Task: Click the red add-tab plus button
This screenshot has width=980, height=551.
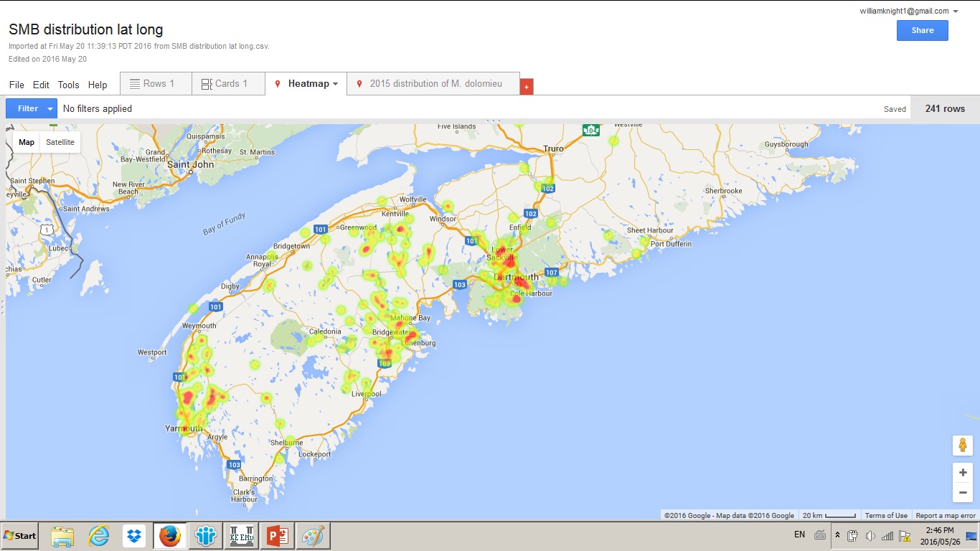Action: tap(527, 87)
